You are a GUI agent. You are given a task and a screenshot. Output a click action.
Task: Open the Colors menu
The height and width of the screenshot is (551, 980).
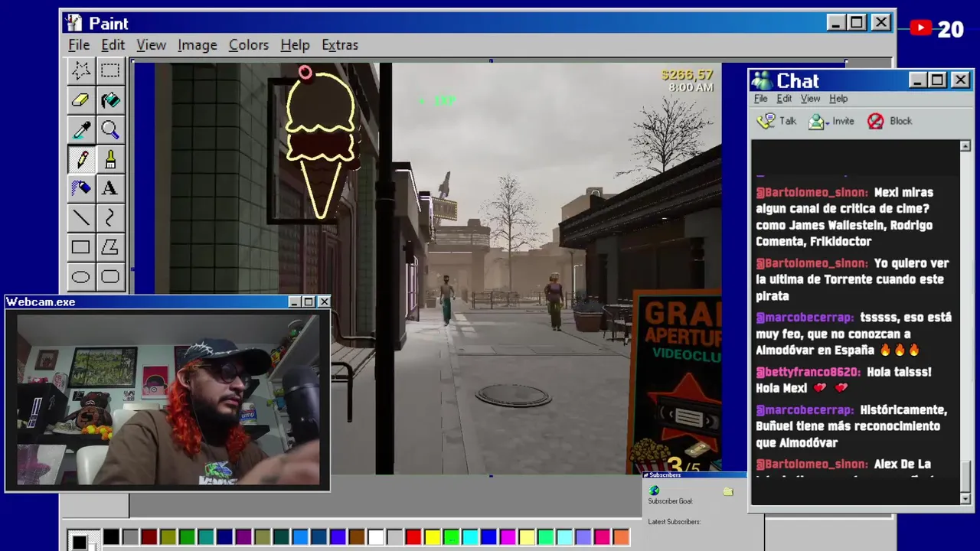tap(249, 45)
